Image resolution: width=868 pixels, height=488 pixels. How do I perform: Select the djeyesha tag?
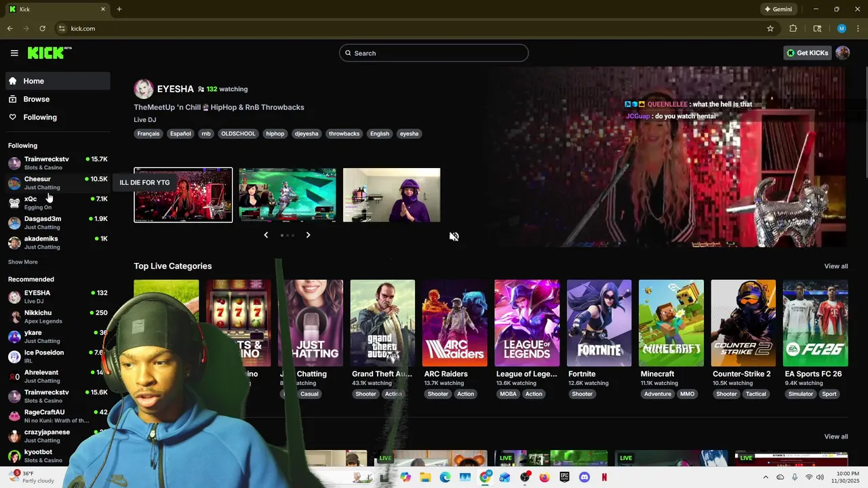point(307,134)
